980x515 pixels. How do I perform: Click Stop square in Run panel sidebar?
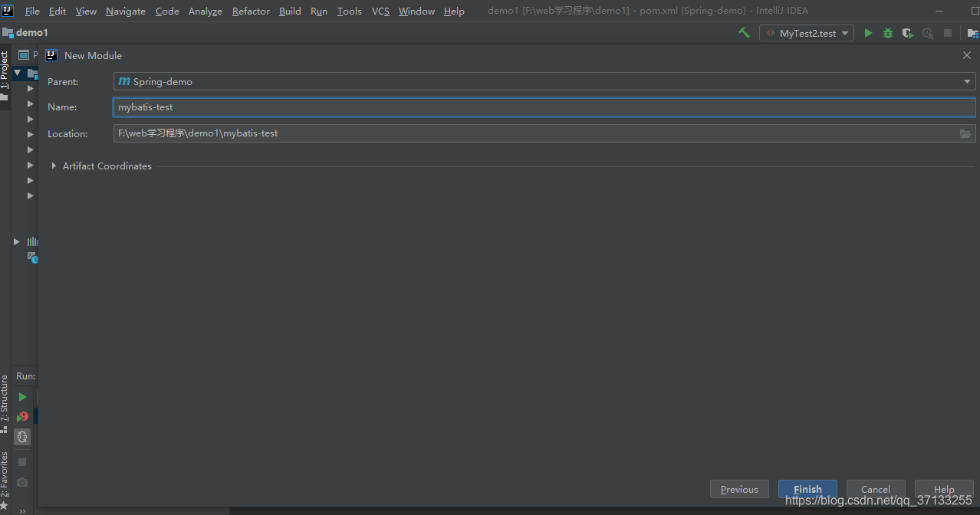coord(22,462)
